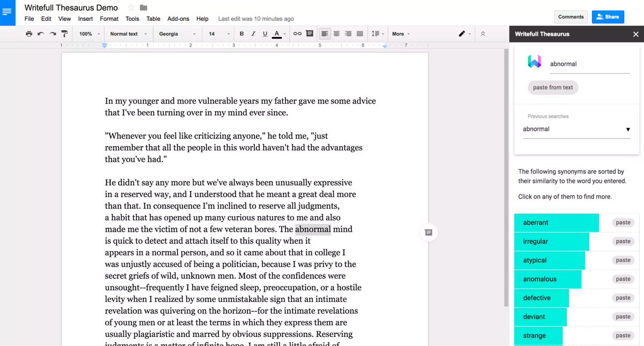Paste the word atypical into document
This screenshot has height=346, width=644.
pyautogui.click(x=623, y=260)
